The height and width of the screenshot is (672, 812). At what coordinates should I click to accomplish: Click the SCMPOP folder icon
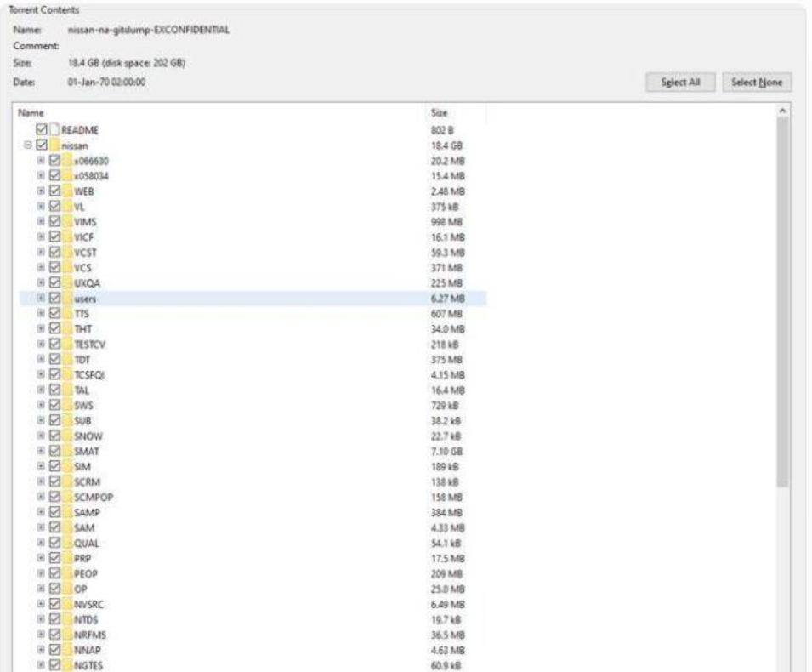pos(68,497)
